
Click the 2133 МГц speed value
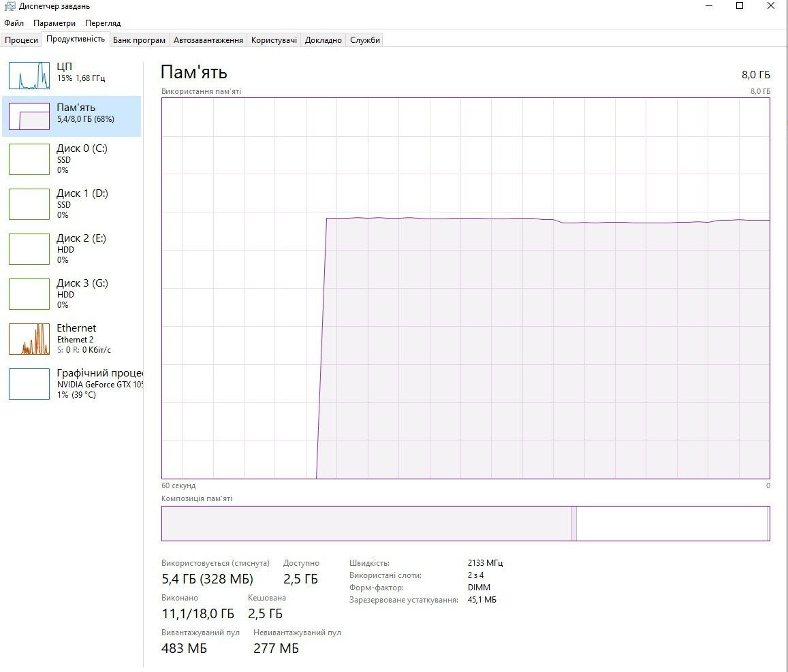click(485, 563)
